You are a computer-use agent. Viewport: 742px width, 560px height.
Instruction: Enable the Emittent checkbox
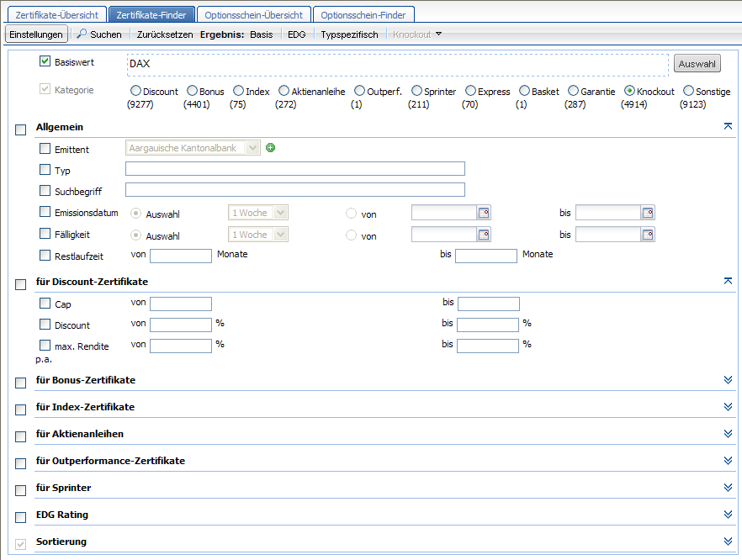tap(45, 149)
